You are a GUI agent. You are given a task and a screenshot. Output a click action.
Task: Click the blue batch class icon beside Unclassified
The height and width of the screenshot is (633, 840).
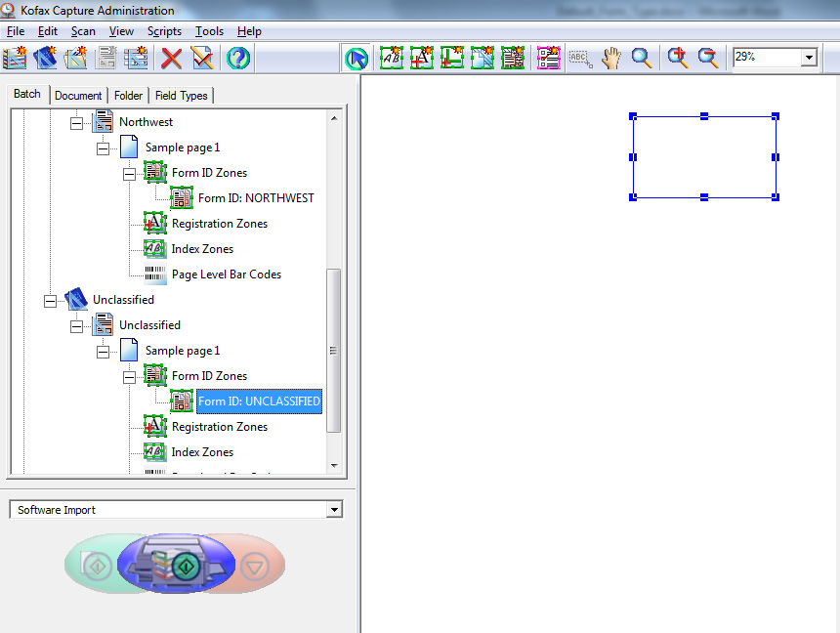pyautogui.click(x=76, y=300)
